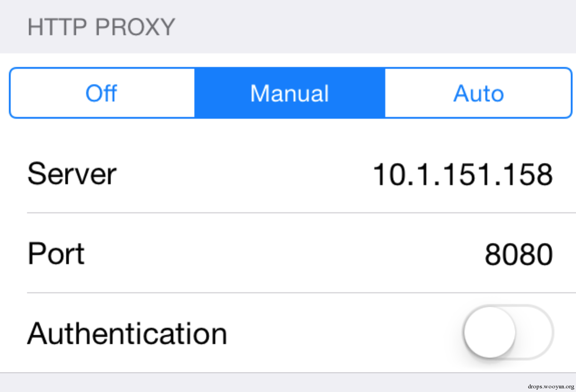This screenshot has height=392, width=576.
Task: Select the Manual proxy mode
Action: [290, 93]
